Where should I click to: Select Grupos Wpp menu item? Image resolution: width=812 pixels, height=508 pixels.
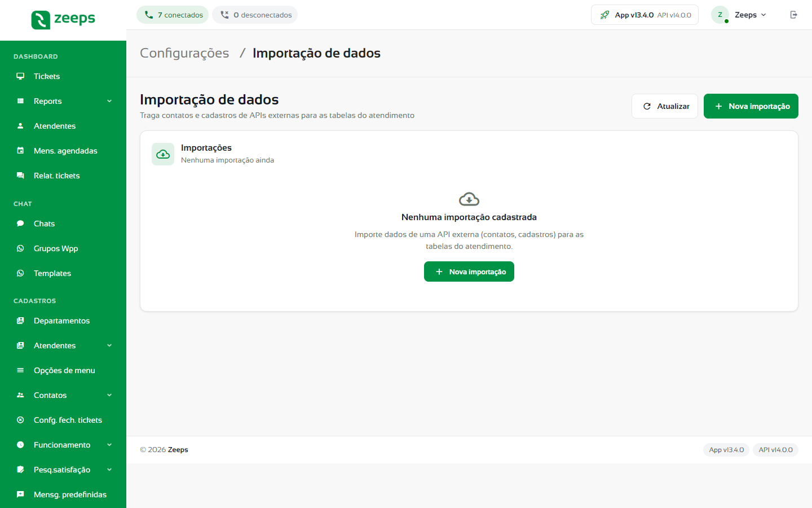point(63,248)
